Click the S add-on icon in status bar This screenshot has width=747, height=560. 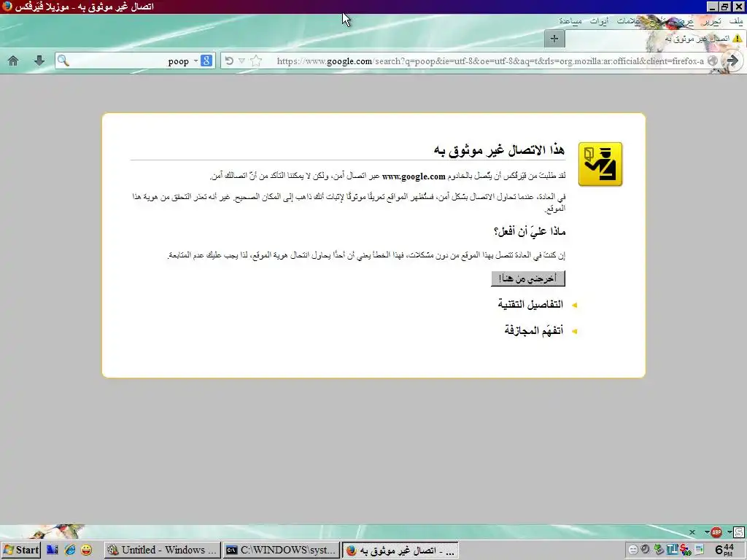coord(739,532)
